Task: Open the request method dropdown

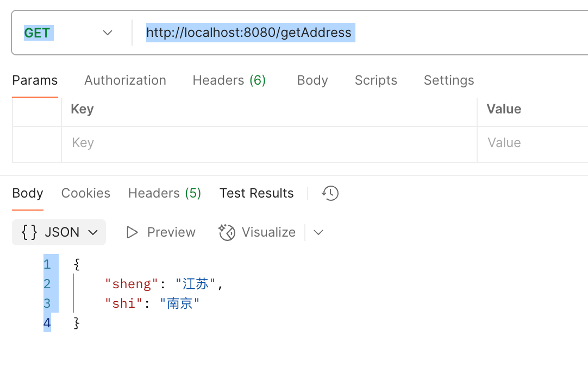Action: (107, 33)
